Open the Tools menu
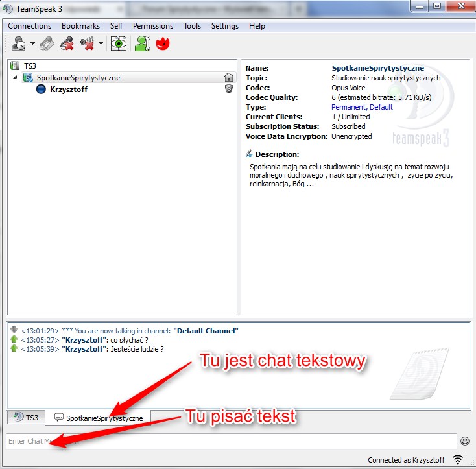This screenshot has height=469, width=476. tap(192, 26)
